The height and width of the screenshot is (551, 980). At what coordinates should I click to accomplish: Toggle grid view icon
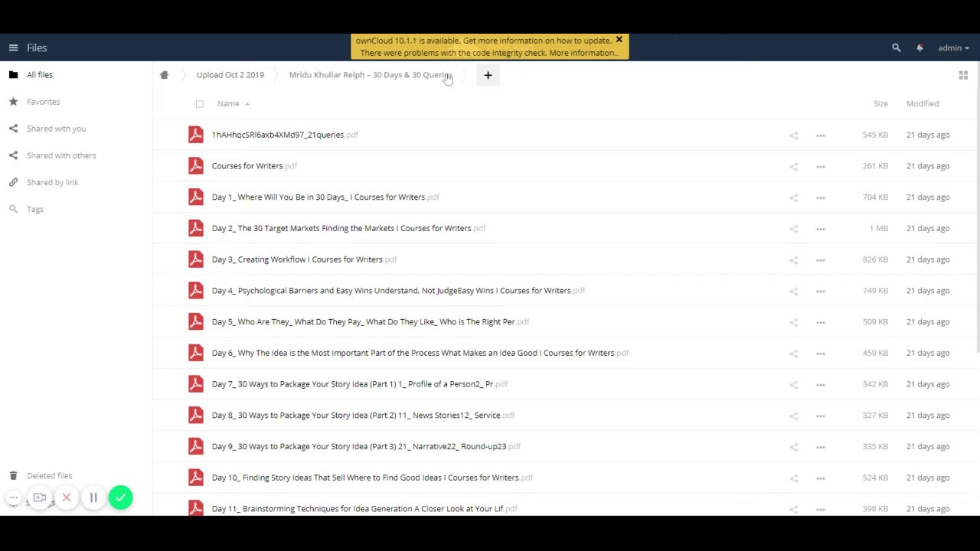tap(963, 75)
